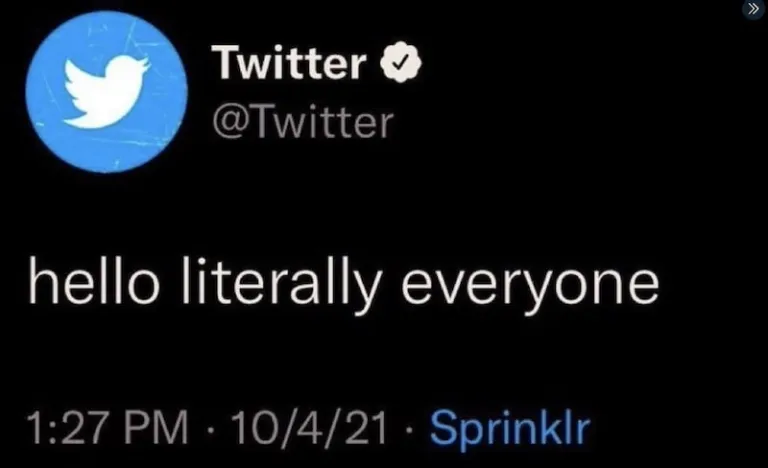The height and width of the screenshot is (468, 768).
Task: Click the @ symbol in the handle
Action: 226,123
